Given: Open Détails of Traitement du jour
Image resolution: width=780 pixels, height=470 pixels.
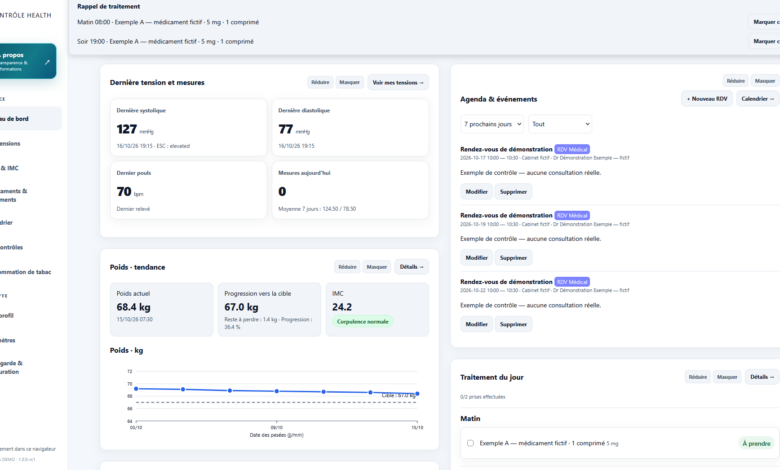Looking at the screenshot, I should (x=762, y=377).
